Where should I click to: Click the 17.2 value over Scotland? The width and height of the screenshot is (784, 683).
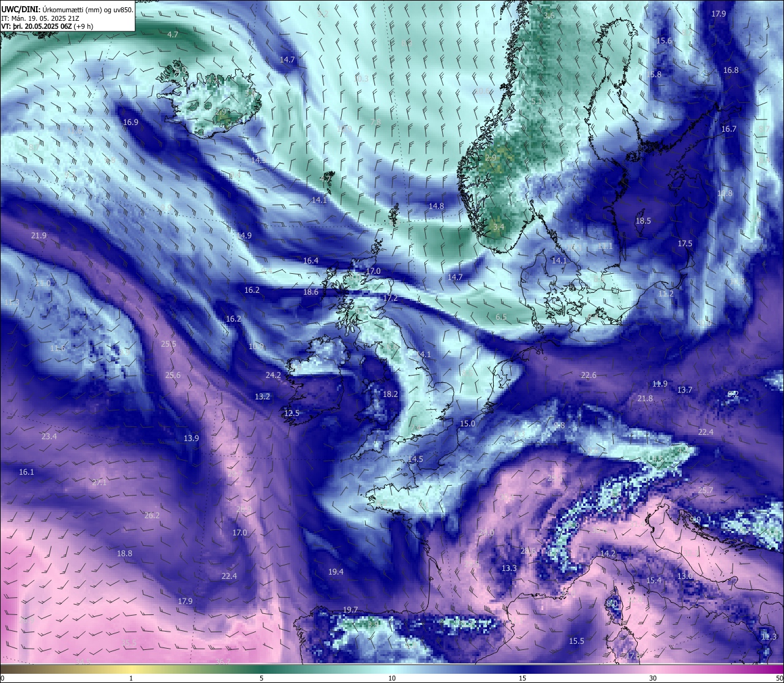[390, 298]
